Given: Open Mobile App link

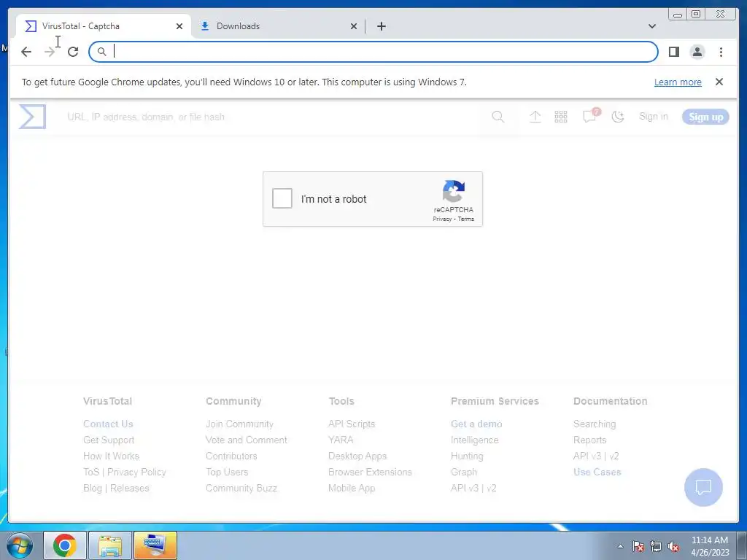Looking at the screenshot, I should 352,488.
